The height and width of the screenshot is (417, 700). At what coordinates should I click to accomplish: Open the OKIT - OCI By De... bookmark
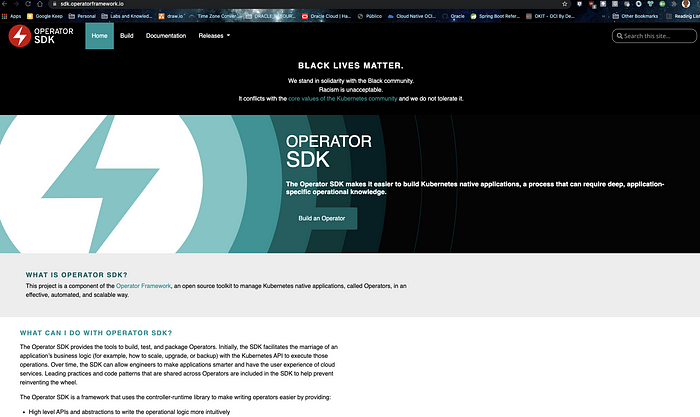(550, 16)
